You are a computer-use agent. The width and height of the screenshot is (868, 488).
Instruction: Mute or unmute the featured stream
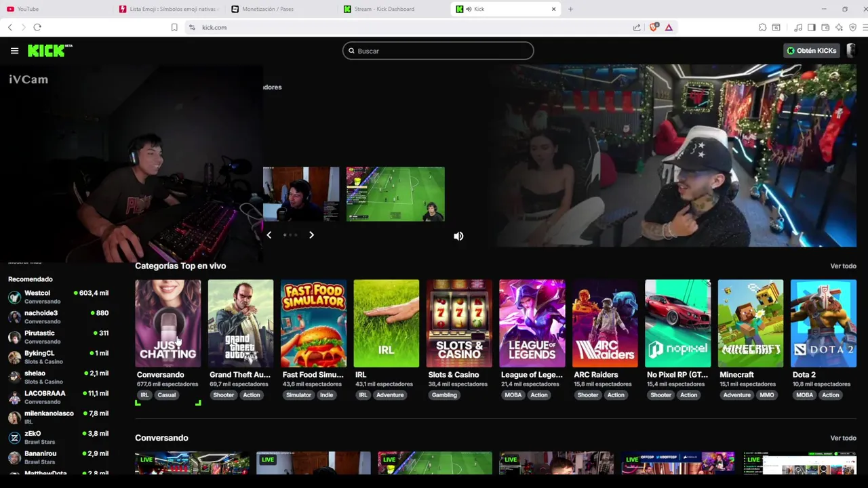point(458,236)
